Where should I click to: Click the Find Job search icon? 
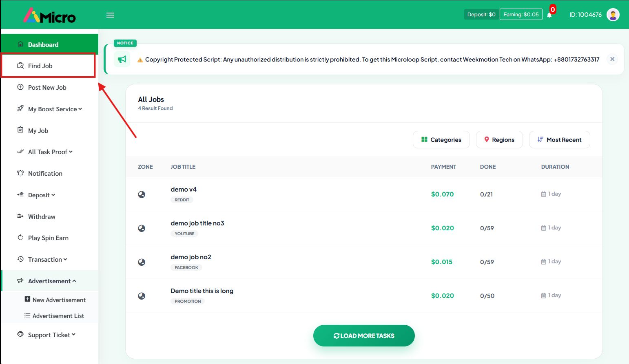click(20, 66)
